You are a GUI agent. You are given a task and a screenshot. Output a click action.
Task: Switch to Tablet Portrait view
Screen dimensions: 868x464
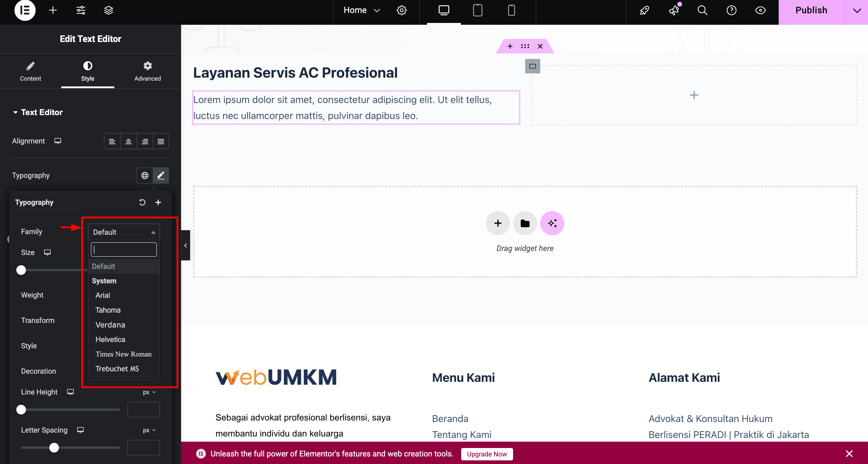pyautogui.click(x=477, y=11)
